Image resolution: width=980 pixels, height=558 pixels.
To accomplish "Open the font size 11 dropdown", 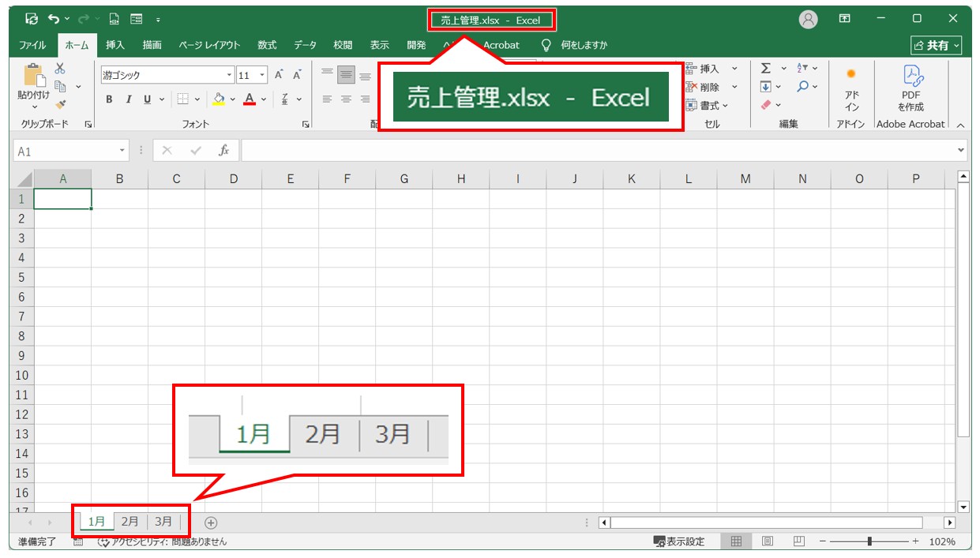I will click(x=262, y=76).
